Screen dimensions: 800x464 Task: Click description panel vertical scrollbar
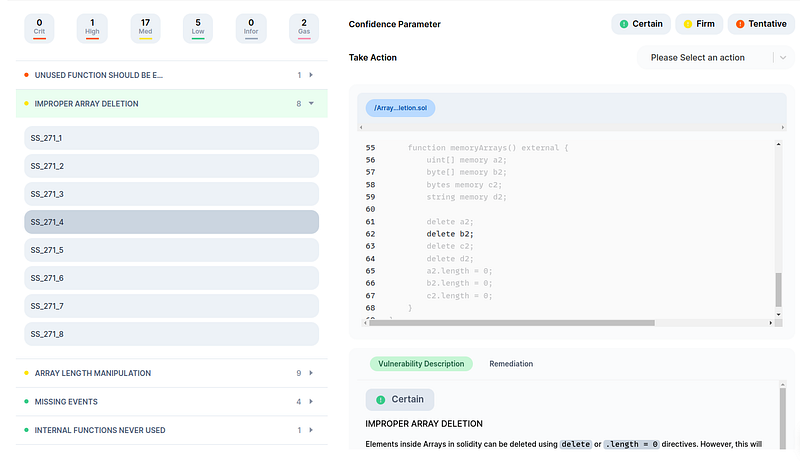(783, 419)
